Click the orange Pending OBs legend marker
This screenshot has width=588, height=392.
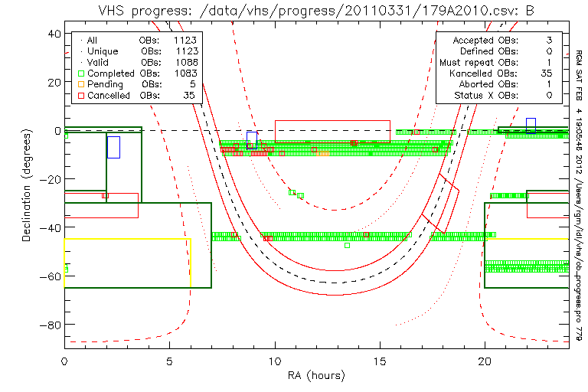coord(80,84)
